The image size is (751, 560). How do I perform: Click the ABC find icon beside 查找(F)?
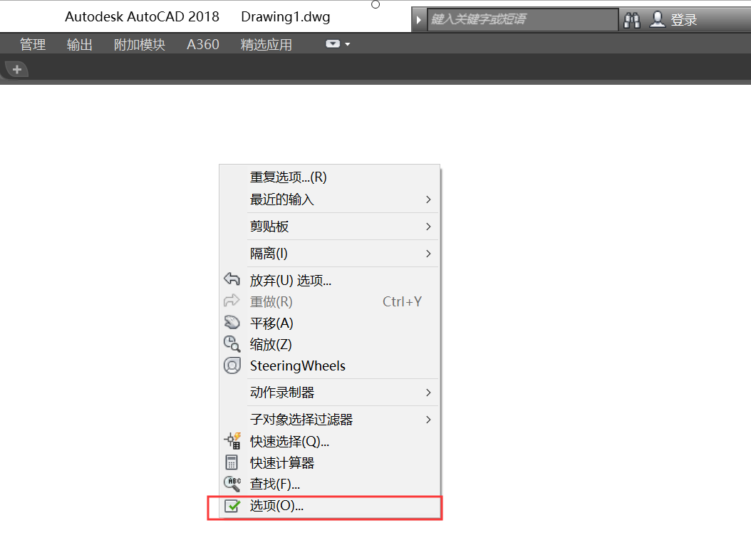[232, 484]
